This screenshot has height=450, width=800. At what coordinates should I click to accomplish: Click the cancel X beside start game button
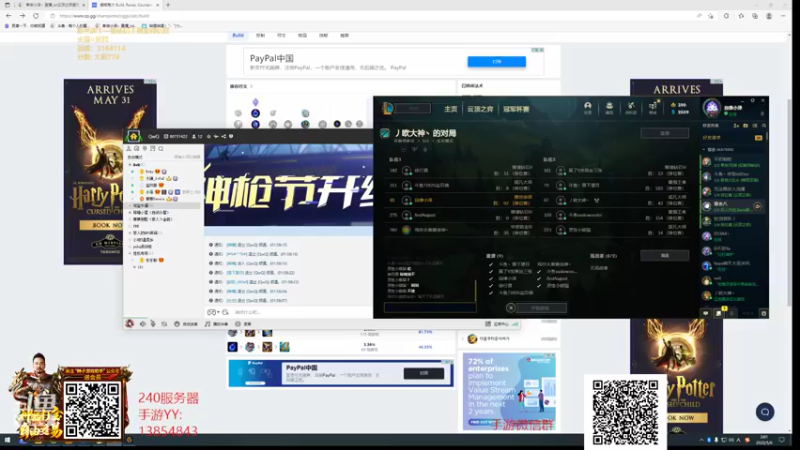tap(511, 308)
